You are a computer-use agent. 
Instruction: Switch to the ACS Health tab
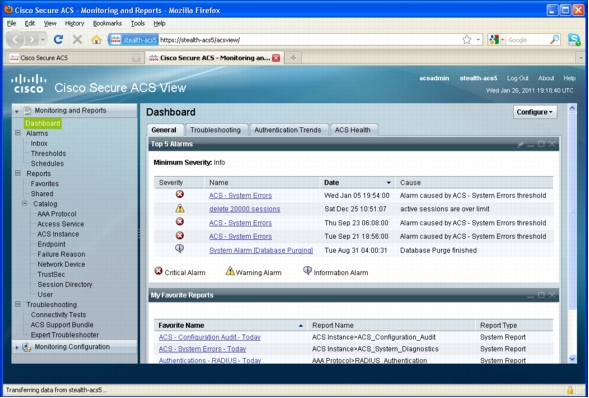[x=352, y=130]
